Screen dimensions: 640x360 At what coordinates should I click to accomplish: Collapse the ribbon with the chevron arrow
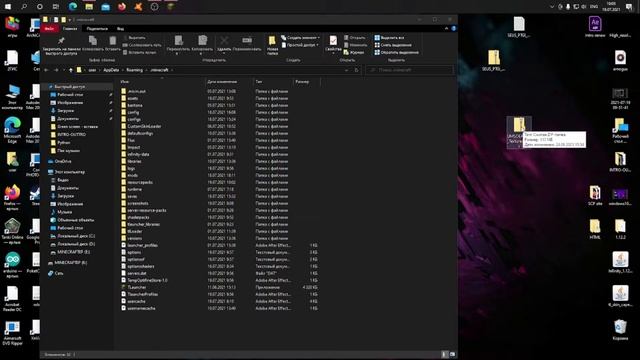pos(446,29)
